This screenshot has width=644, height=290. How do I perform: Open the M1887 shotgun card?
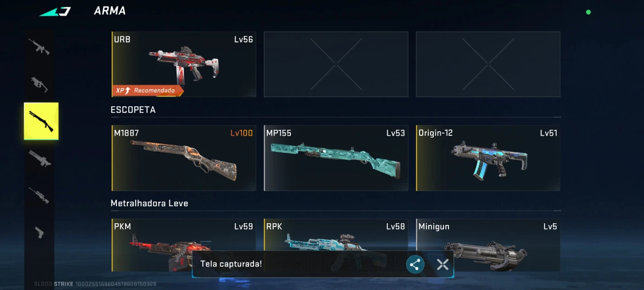[x=184, y=158]
